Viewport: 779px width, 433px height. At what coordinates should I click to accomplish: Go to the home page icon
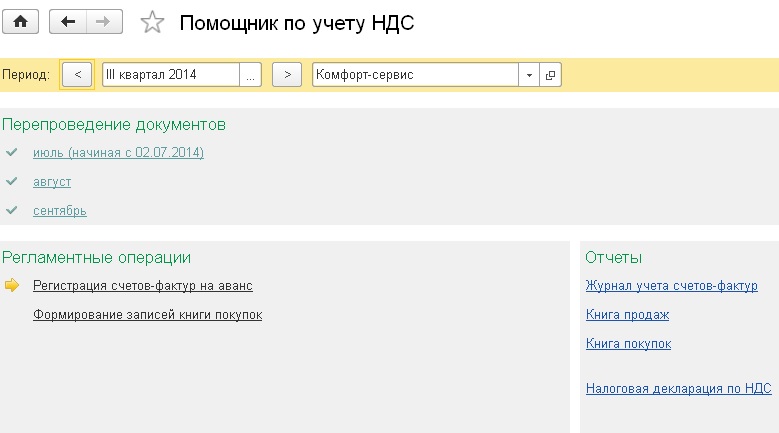pos(20,22)
